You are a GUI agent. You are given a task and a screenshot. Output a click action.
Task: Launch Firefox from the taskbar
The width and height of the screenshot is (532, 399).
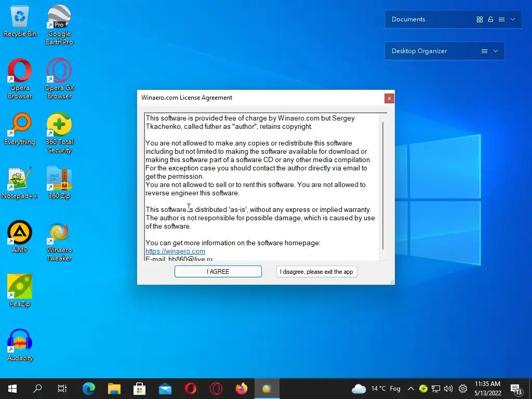pos(242,389)
